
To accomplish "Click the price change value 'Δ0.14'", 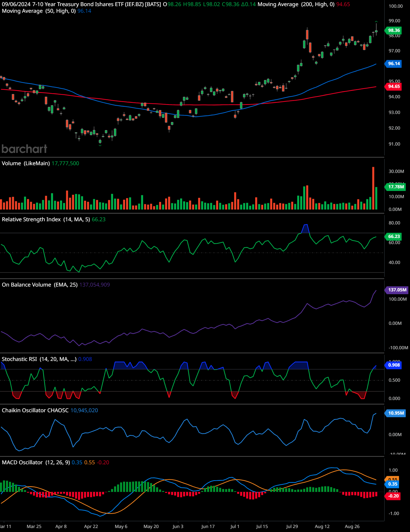I will point(249,5).
